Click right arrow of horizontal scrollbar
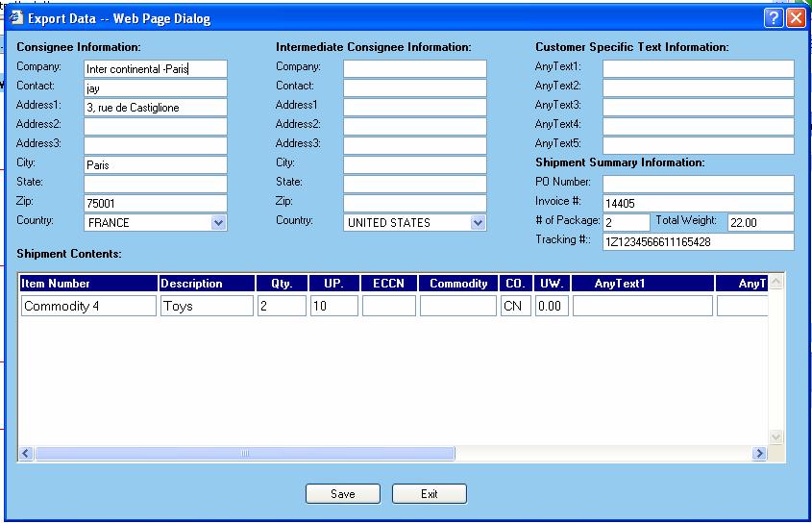The width and height of the screenshot is (812, 523). 759,454
